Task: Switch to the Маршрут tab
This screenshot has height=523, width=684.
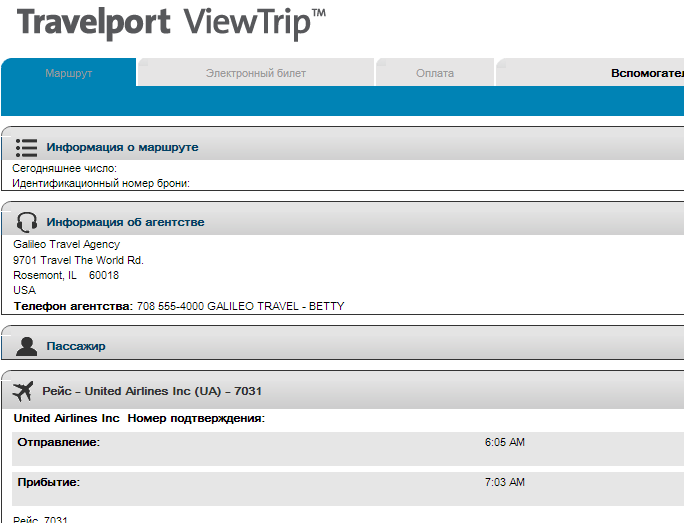Action: [x=68, y=73]
